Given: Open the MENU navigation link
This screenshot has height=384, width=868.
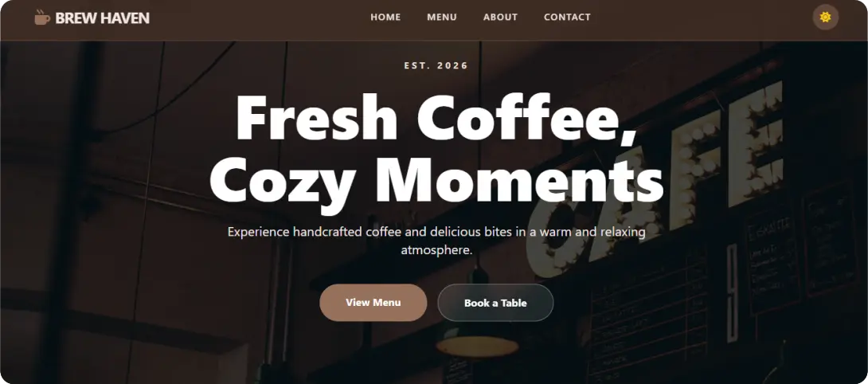Looking at the screenshot, I should pos(442,18).
